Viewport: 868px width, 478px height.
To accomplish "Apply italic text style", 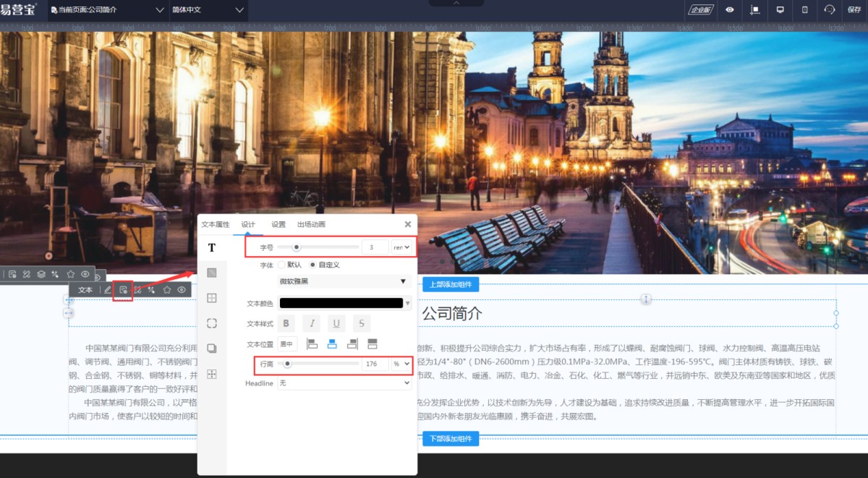I will tap(311, 323).
